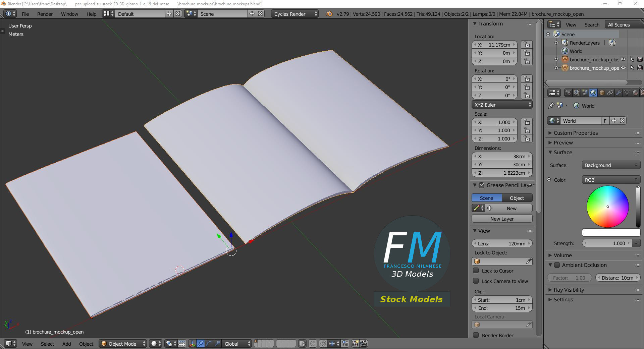Viewport: 644px width, 349px height.
Task: Enable the Ambient Occlusion checkbox
Action: [557, 265]
